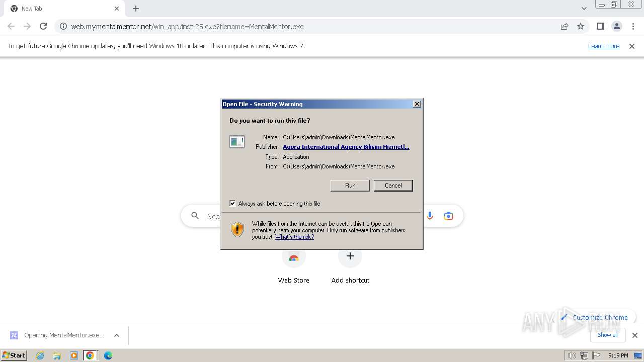The height and width of the screenshot is (362, 644).
Task: Click the application file icon in dialog
Action: [x=237, y=142]
